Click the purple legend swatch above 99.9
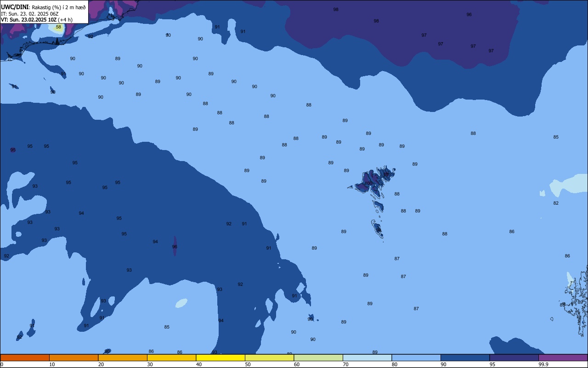This screenshot has width=588, height=368. [x=563, y=357]
